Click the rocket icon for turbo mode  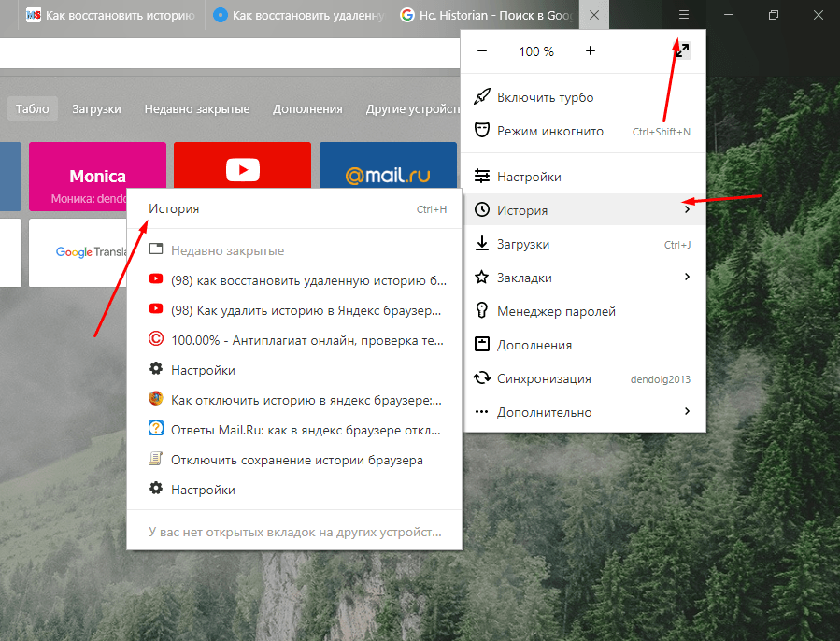[x=481, y=97]
